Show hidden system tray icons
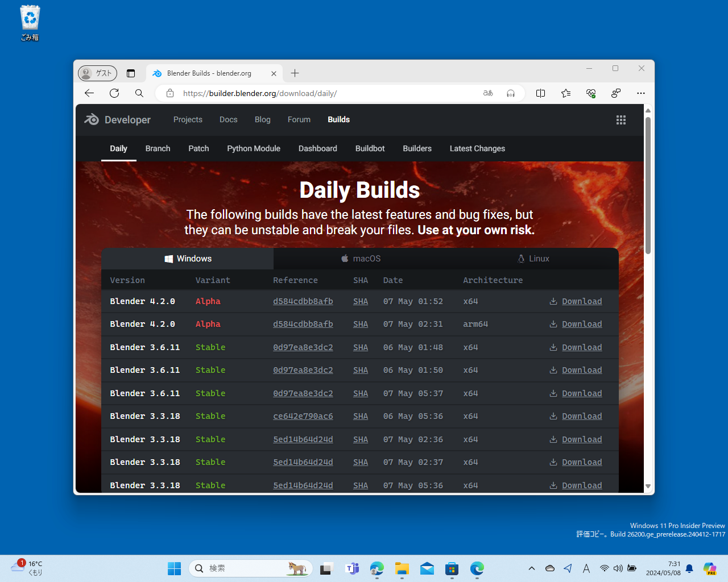 coord(532,568)
